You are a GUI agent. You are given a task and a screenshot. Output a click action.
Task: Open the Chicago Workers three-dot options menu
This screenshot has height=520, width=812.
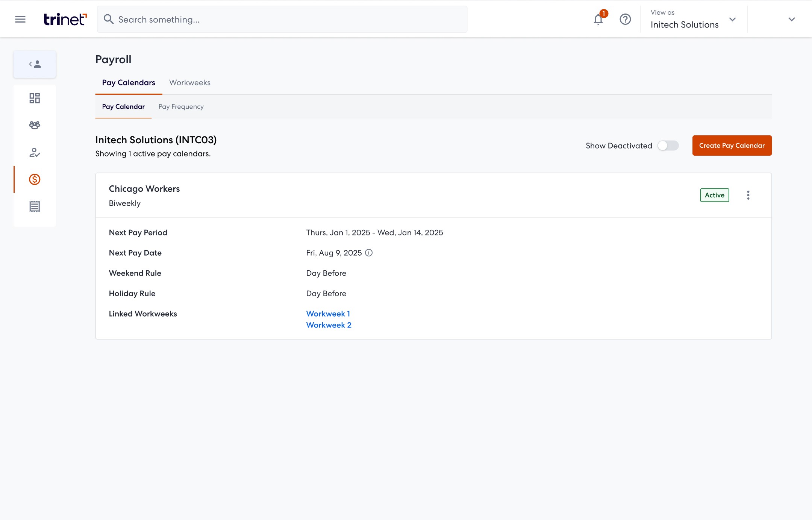coord(748,195)
